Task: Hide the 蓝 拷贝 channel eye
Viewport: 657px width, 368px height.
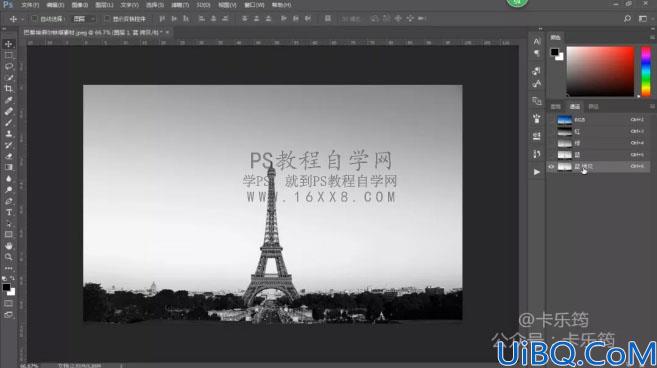Action: (x=551, y=166)
